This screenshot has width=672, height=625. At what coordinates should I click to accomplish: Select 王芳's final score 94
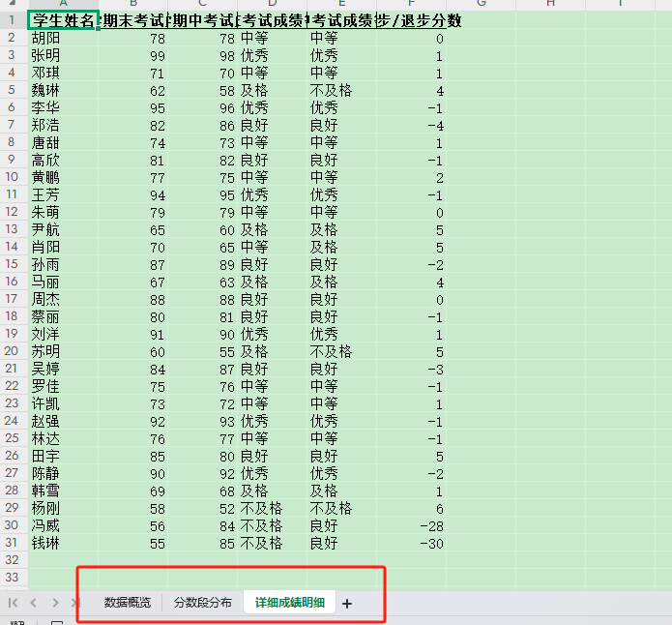point(132,194)
